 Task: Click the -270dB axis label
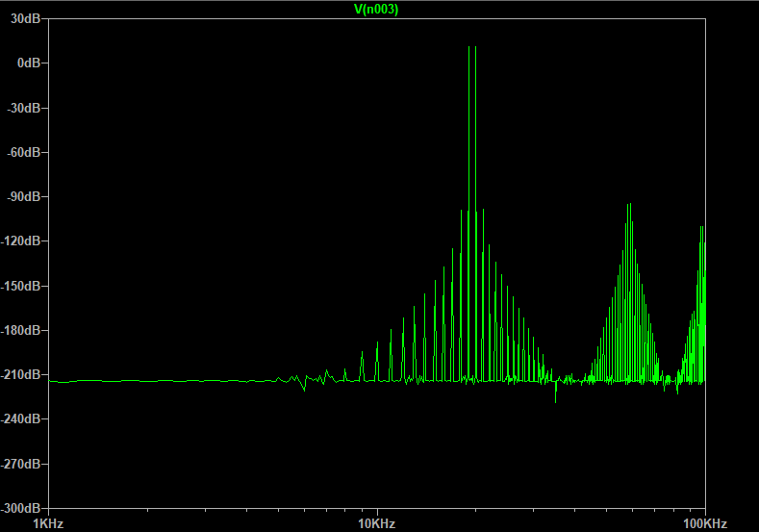(21, 465)
